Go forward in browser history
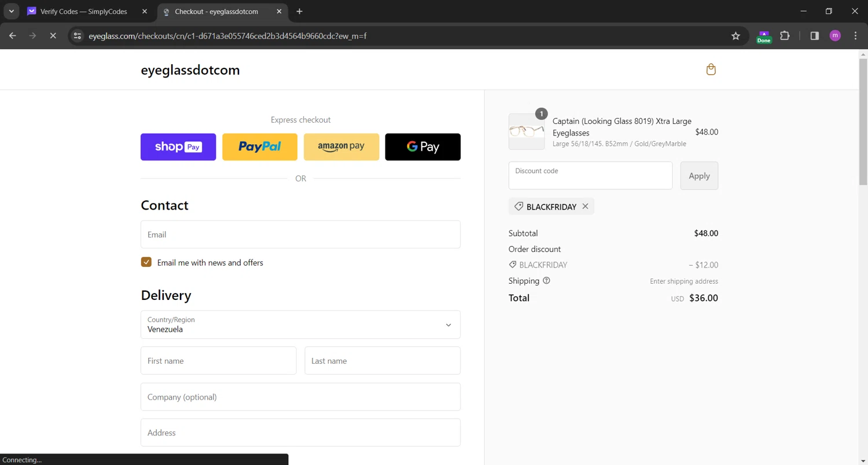 pyautogui.click(x=33, y=36)
